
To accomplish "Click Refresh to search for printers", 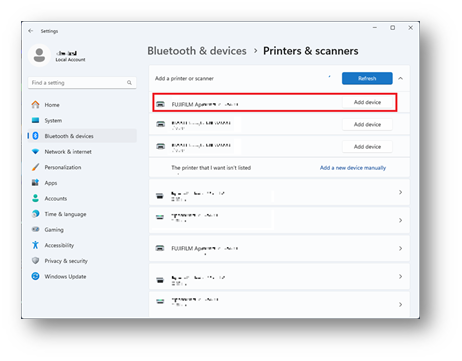I will point(367,78).
